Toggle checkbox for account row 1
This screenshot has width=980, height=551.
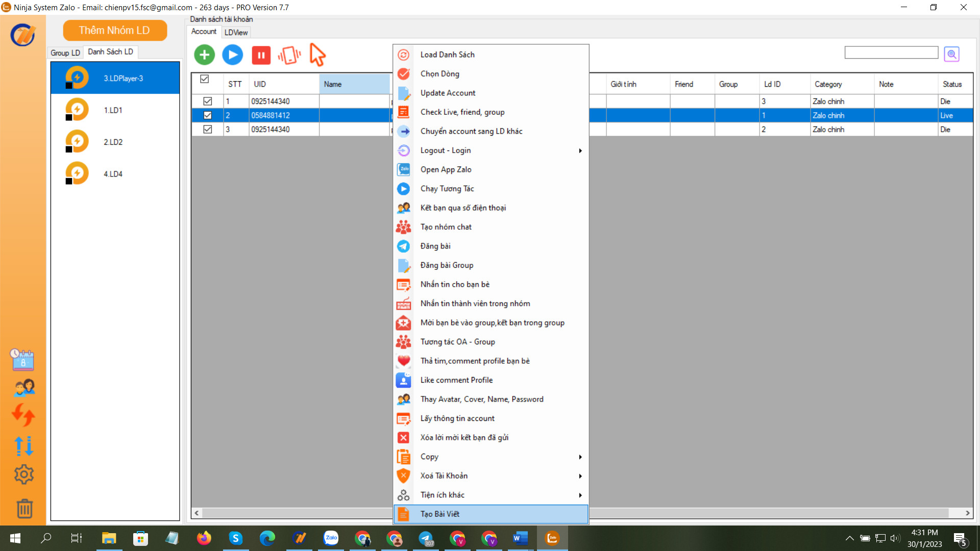point(208,101)
